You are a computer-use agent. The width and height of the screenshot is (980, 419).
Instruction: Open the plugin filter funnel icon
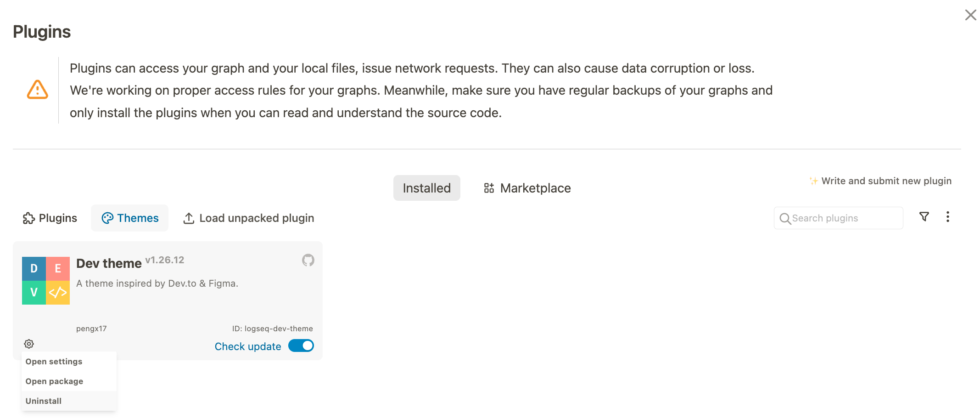point(924,217)
